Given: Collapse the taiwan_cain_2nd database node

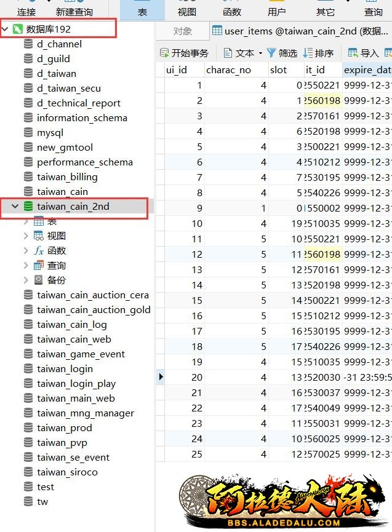Looking at the screenshot, I should click(x=15, y=207).
